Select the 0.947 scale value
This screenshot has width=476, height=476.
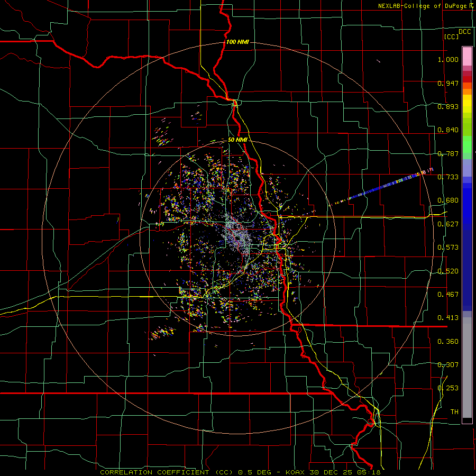tap(448, 83)
